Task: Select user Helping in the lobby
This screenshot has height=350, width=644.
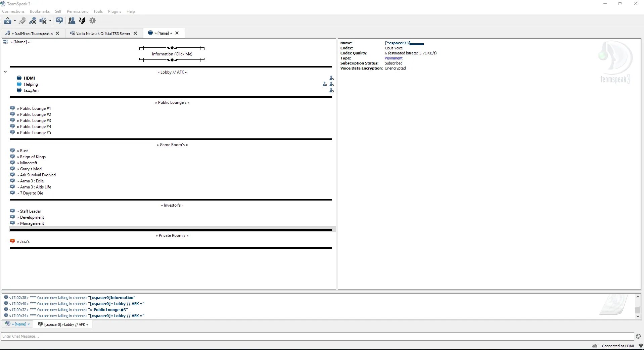Action: coord(31,84)
